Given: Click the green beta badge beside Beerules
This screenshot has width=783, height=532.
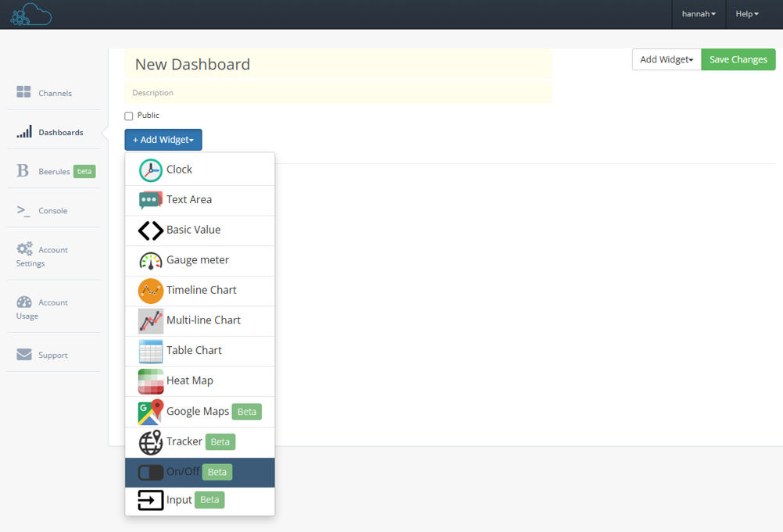Looking at the screenshot, I should point(84,171).
